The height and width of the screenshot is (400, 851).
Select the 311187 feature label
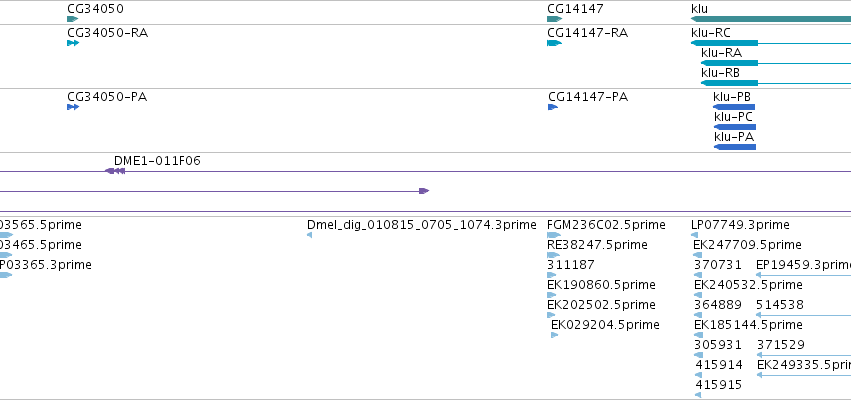(571, 265)
